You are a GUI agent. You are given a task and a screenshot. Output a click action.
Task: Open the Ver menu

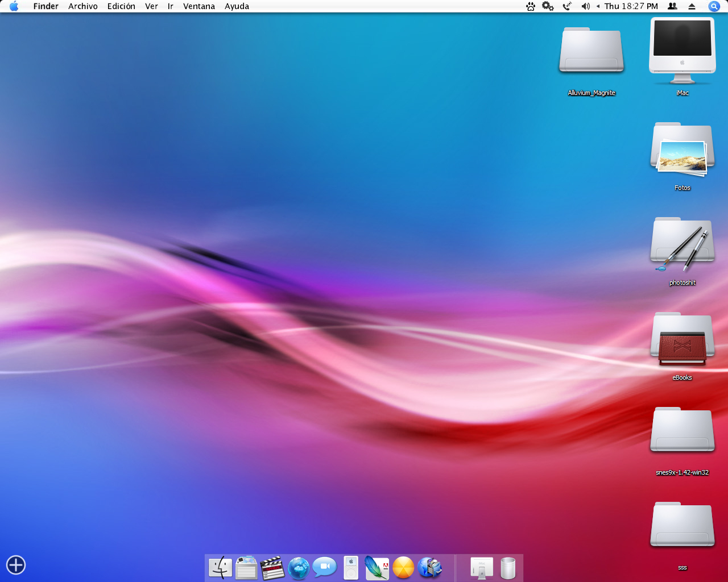click(x=151, y=6)
